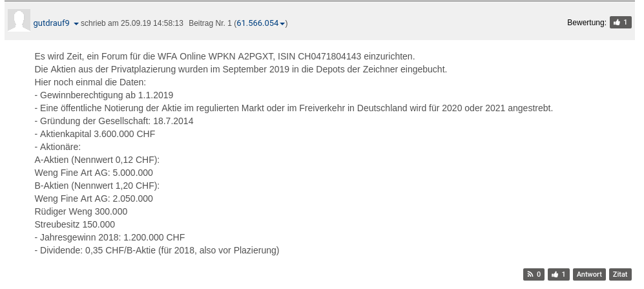
Task: Click the 'Dividende: 0,35 CHF/B-Aktie' line
Action: (157, 250)
